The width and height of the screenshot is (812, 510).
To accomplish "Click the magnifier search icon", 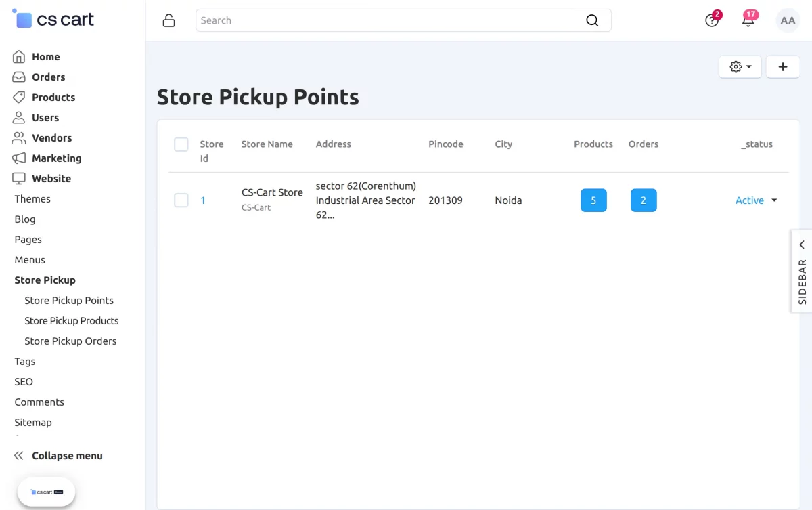I will 592,20.
